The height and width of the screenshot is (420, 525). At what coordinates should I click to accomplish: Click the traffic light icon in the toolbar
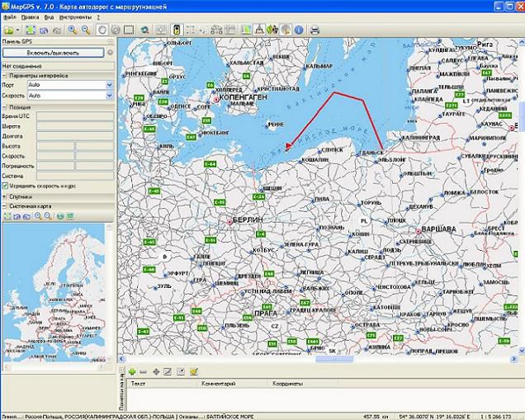pyautogui.click(x=176, y=30)
